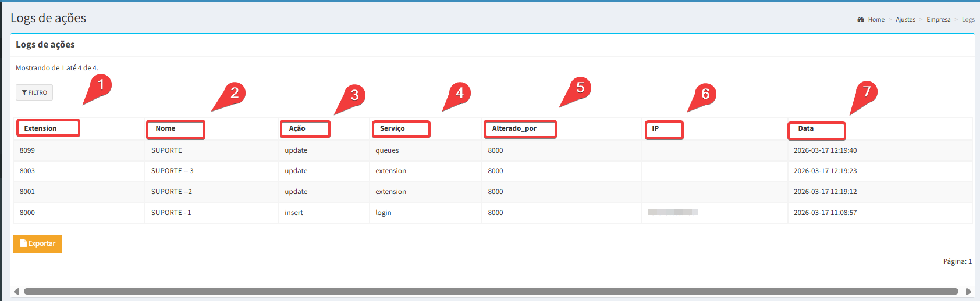Click page number 1 in pagination

(x=970, y=261)
